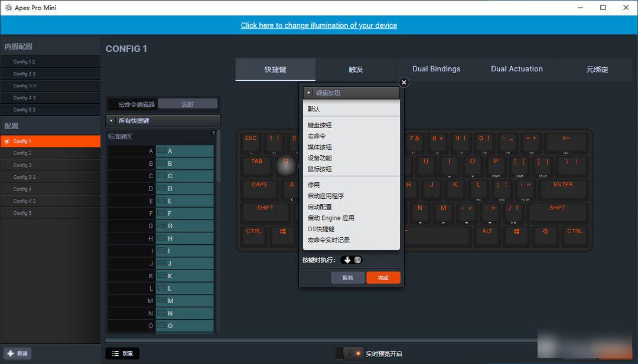Create new config with 新建
The image size is (638, 364).
coord(18,353)
